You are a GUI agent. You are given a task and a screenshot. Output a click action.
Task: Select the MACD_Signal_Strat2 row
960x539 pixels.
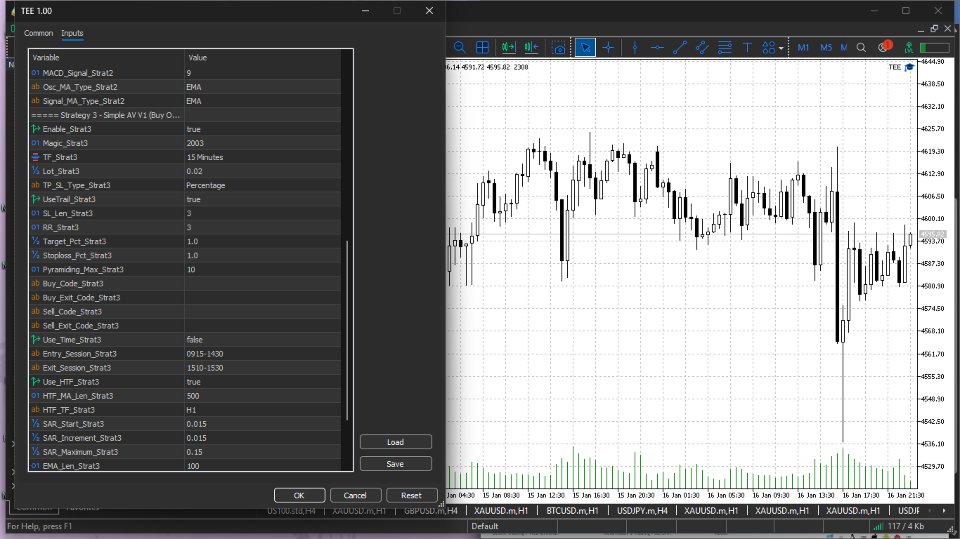185,73
